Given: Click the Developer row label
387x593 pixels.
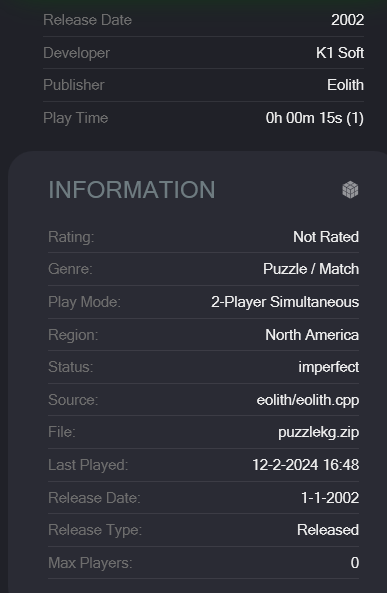Looking at the screenshot, I should coord(76,53).
